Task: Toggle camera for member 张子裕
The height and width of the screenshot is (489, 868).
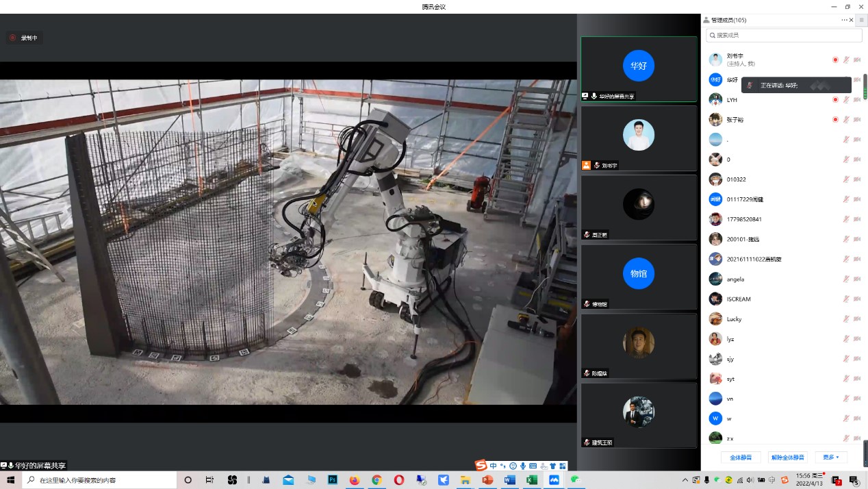Action: [x=857, y=120]
